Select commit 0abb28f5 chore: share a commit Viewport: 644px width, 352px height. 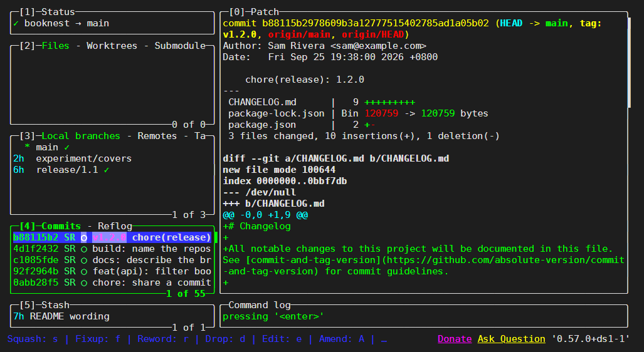click(x=112, y=282)
